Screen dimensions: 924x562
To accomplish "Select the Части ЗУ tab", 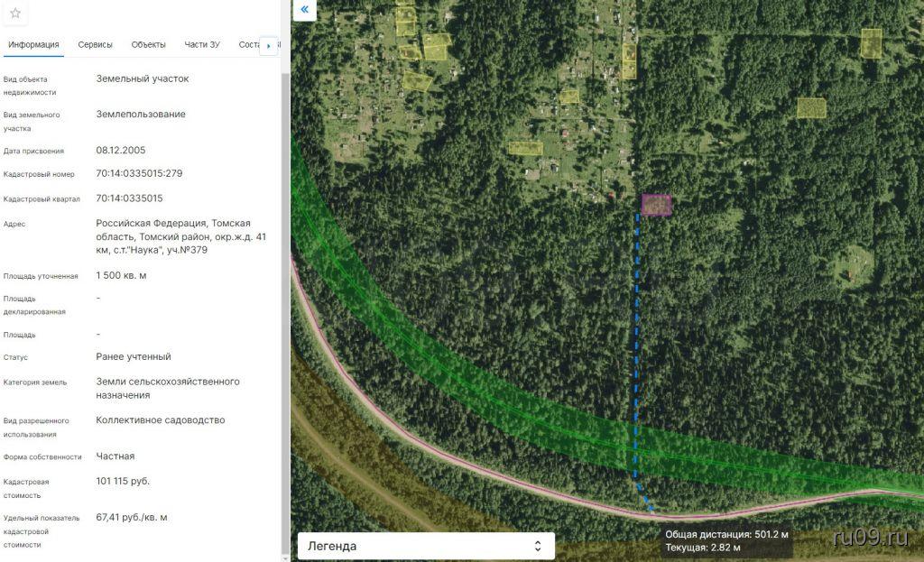I will point(202,44).
